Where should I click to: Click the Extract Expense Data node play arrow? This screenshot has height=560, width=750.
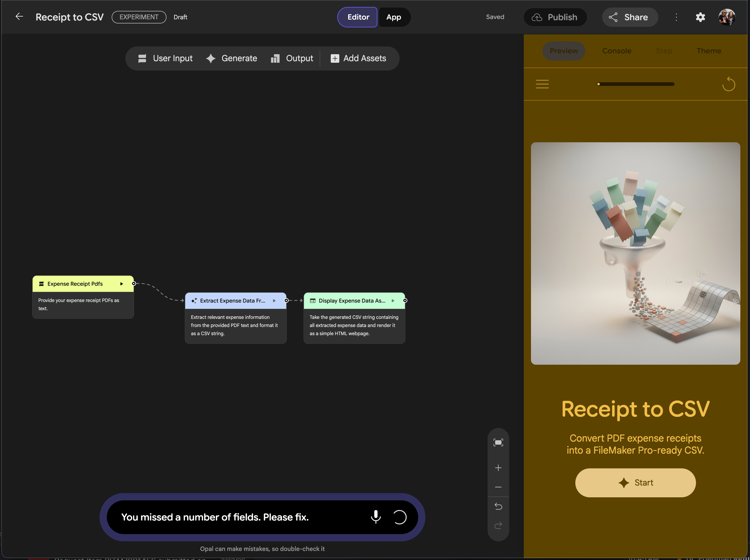tap(274, 300)
